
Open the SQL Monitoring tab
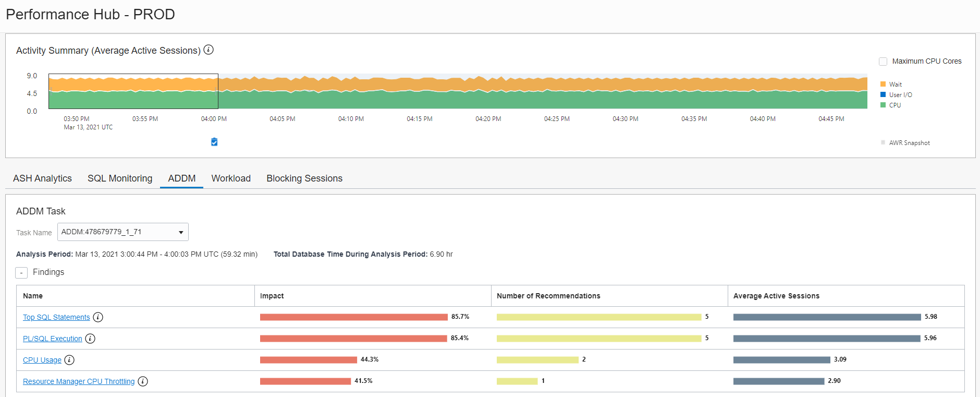click(120, 178)
